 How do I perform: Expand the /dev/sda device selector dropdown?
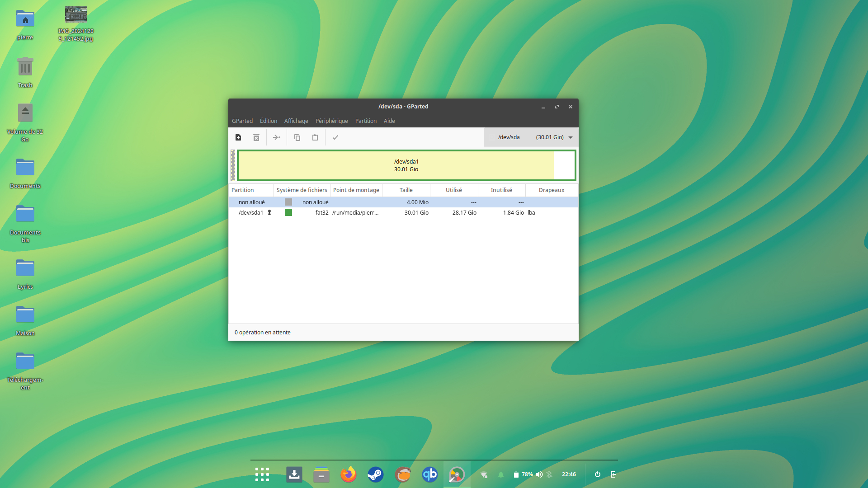[x=571, y=137]
